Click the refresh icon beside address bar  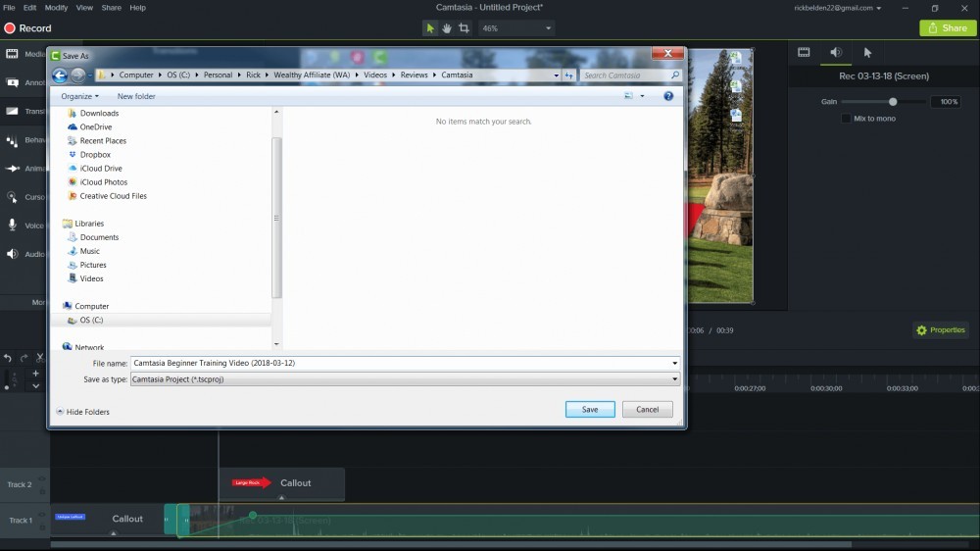pos(568,75)
